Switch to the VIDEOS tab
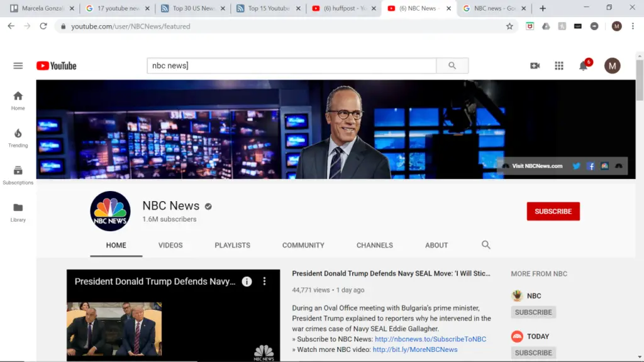This screenshot has width=644, height=362. [x=170, y=245]
